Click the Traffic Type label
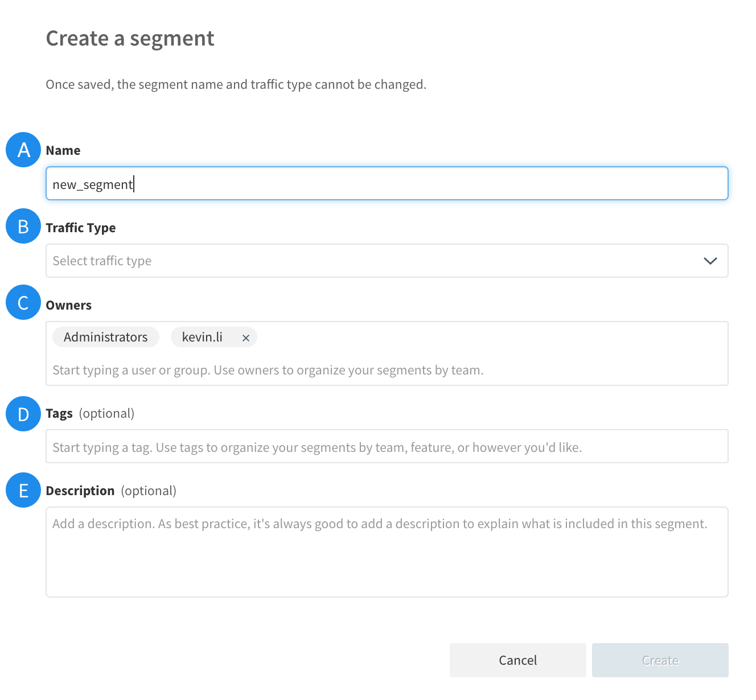Viewport: 756px width, 700px height. [81, 228]
